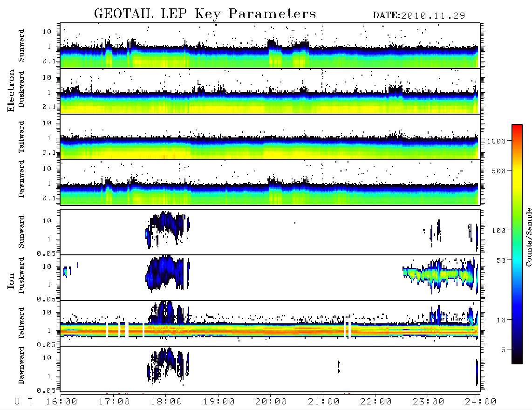Screen dimensions: 532x410
Task: Select the Ion Tailward panel label
Action: 21,323
